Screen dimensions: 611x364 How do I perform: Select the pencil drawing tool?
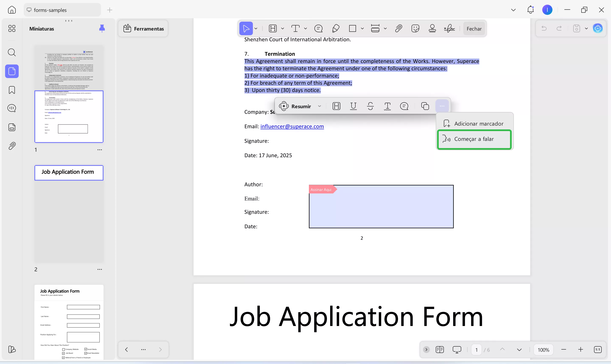[x=336, y=29]
